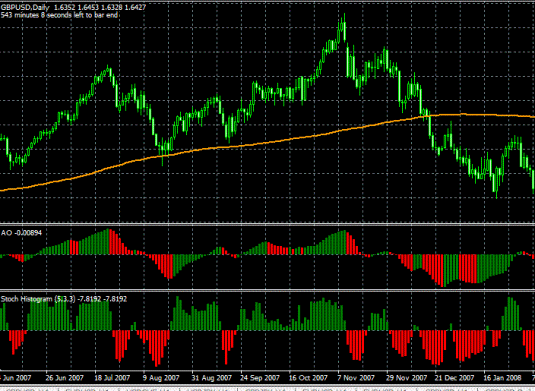Click the 31 Aug 2007 date label
535x391 pixels.
pyautogui.click(x=212, y=378)
